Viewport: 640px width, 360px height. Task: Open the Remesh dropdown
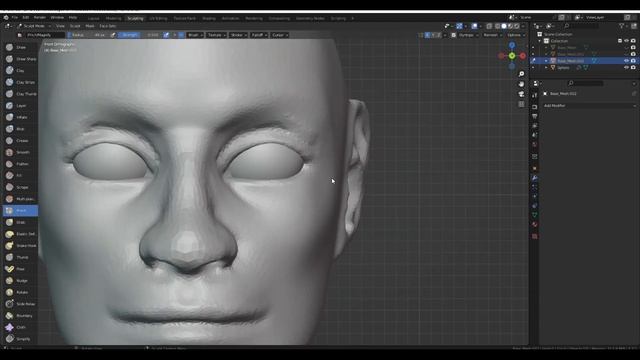(493, 35)
